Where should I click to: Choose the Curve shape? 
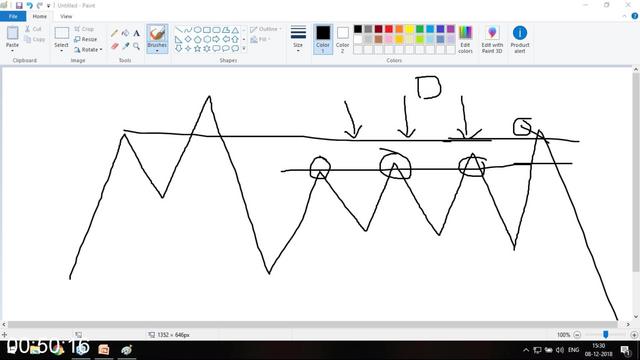(188, 30)
